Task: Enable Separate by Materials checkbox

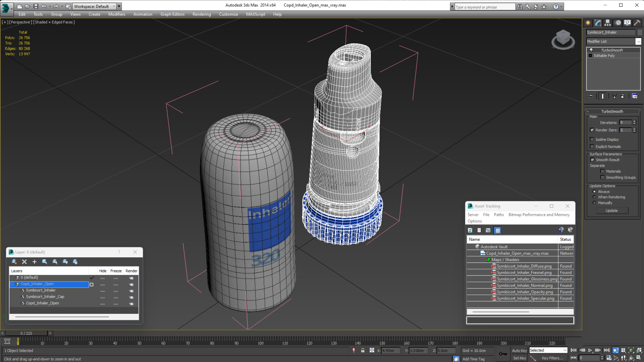Action: (602, 171)
